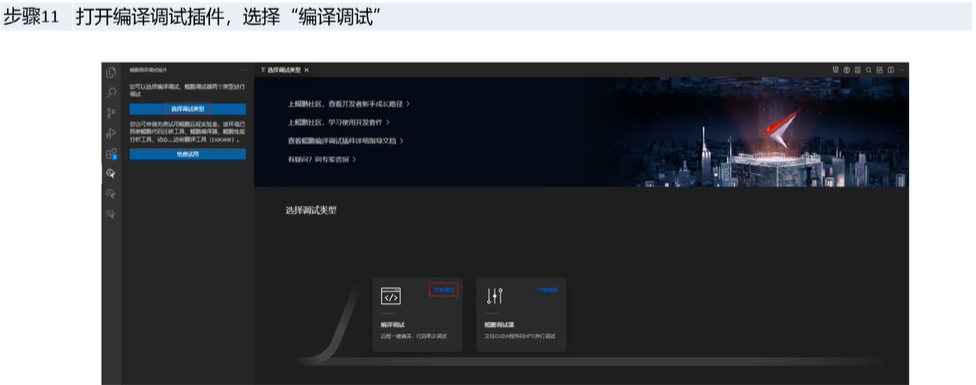Close the 选择调试类型 tab
The height and width of the screenshot is (385, 976).
click(x=306, y=70)
